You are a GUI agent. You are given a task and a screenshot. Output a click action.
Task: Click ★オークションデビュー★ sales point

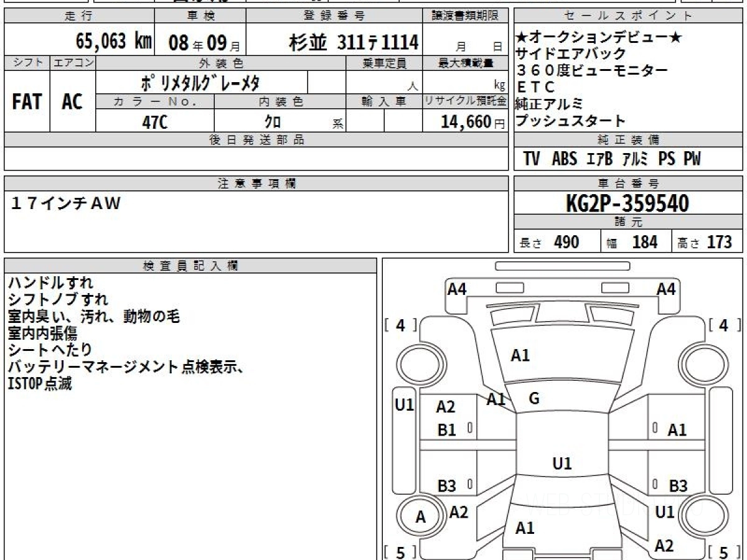599,39
